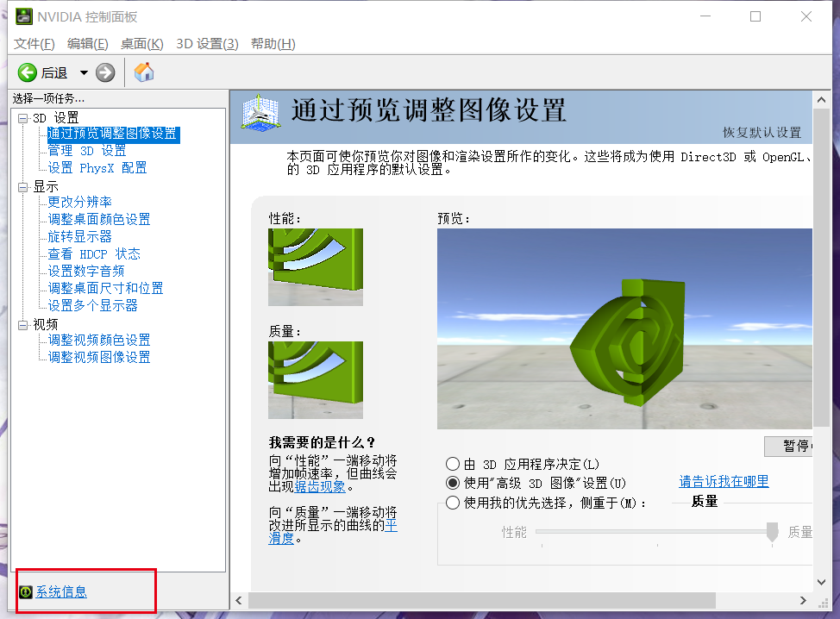
Task: Select 使用我的优先选择，侧重于 radio option
Action: pyautogui.click(x=453, y=503)
